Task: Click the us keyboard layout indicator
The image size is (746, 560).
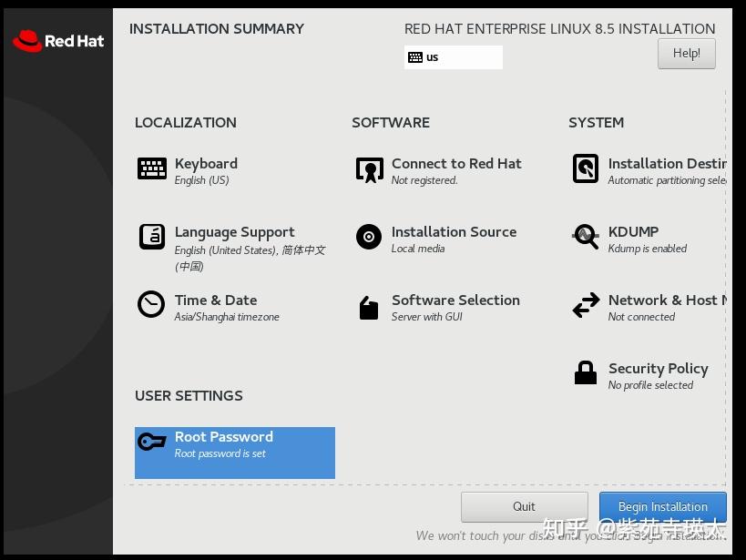Action: click(x=453, y=56)
